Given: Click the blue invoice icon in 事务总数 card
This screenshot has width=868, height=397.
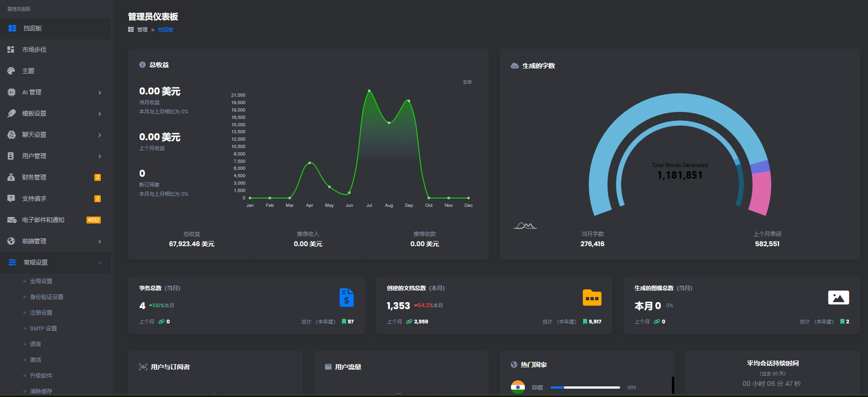Looking at the screenshot, I should point(346,298).
